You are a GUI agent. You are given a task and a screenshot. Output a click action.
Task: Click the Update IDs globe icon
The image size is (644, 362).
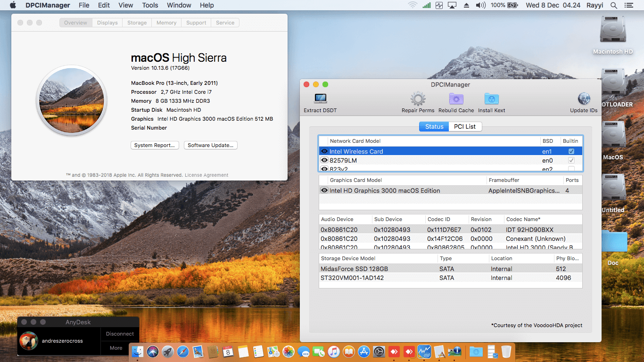click(584, 99)
